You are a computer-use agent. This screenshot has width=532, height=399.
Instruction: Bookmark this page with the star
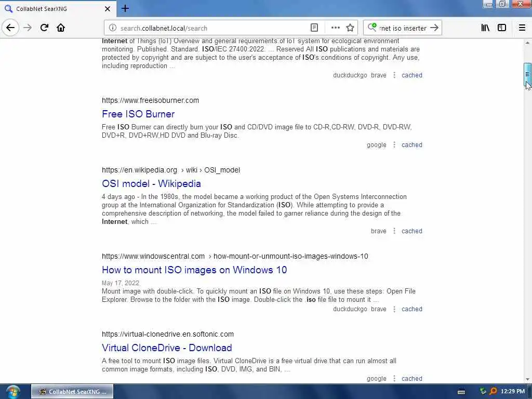[350, 28]
